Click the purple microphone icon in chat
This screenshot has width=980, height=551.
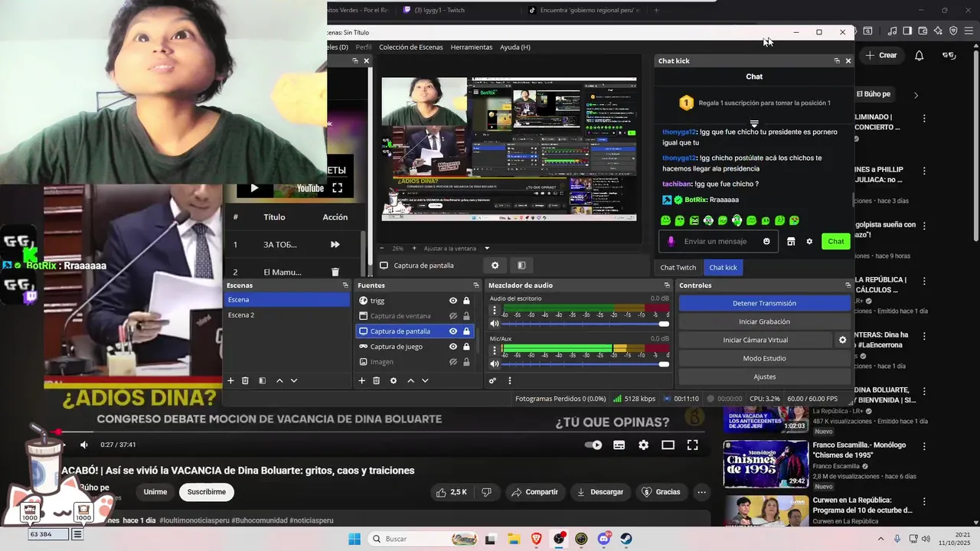point(671,241)
